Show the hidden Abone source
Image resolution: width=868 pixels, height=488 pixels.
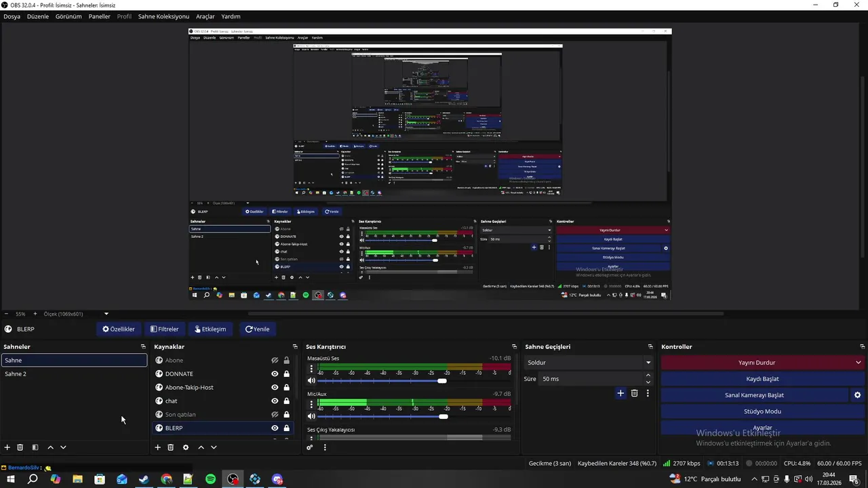click(x=275, y=361)
